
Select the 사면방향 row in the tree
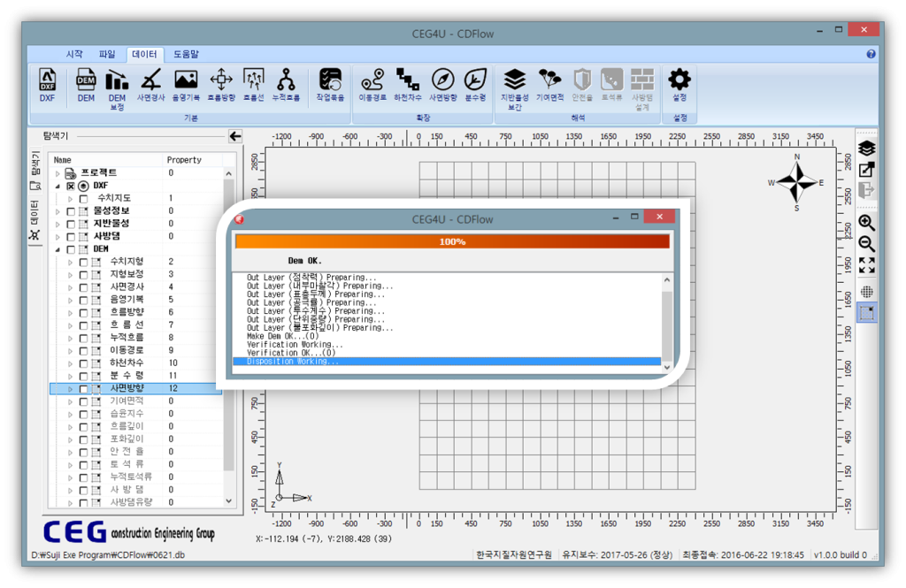(135, 389)
